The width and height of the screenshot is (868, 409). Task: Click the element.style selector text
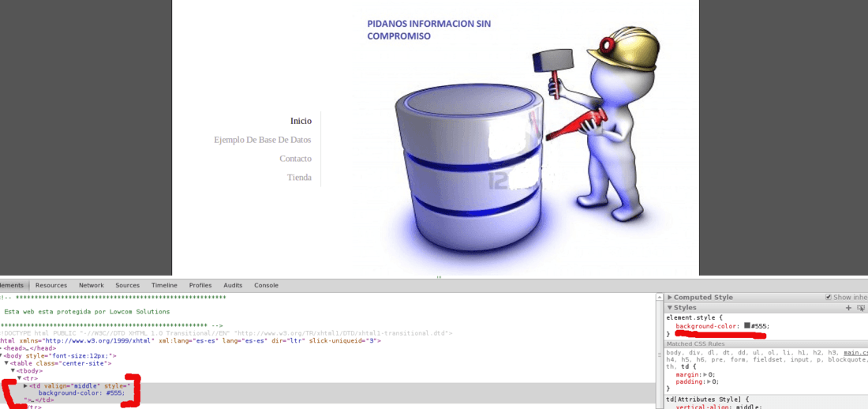coord(690,318)
